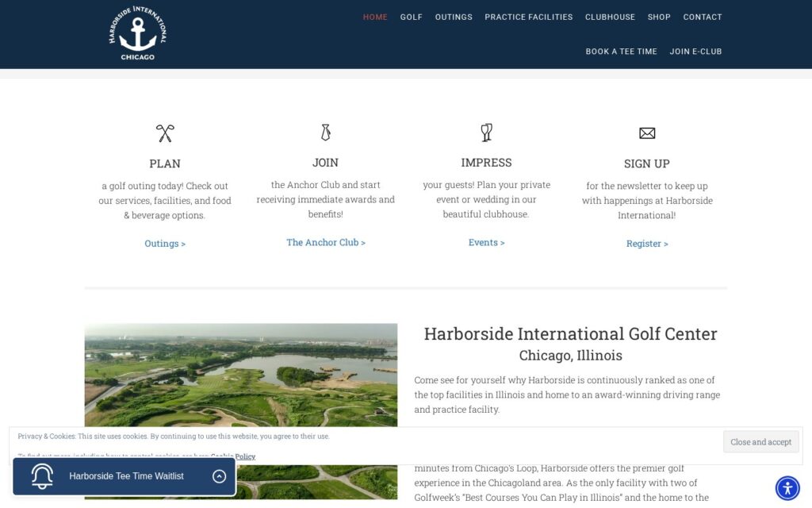The height and width of the screenshot is (508, 812).
Task: Open the Contact menu item
Action: click(703, 17)
